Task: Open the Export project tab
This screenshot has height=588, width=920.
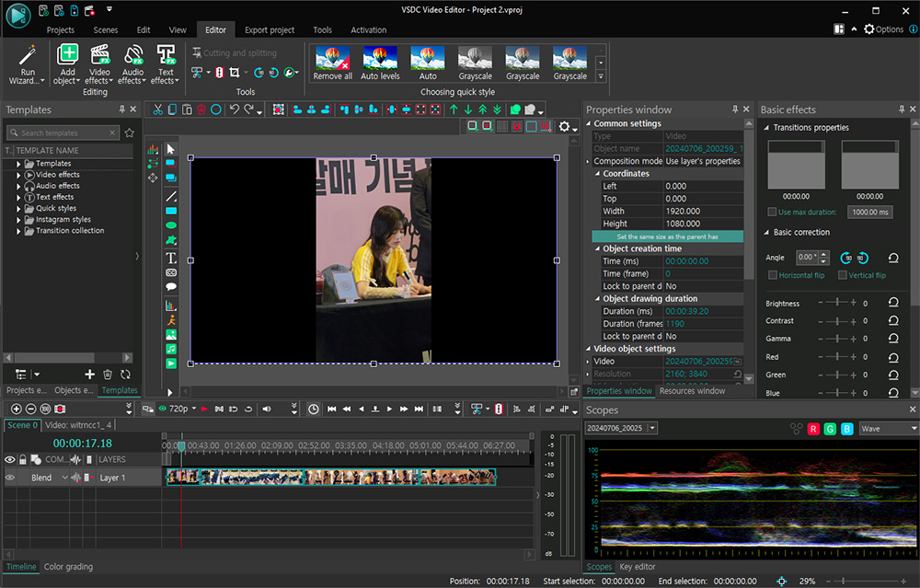Action: pos(270,29)
